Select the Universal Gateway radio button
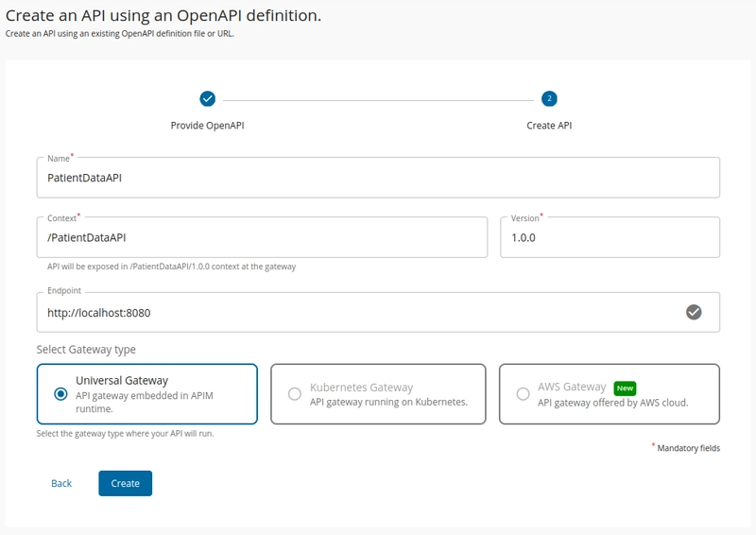 pyautogui.click(x=60, y=394)
